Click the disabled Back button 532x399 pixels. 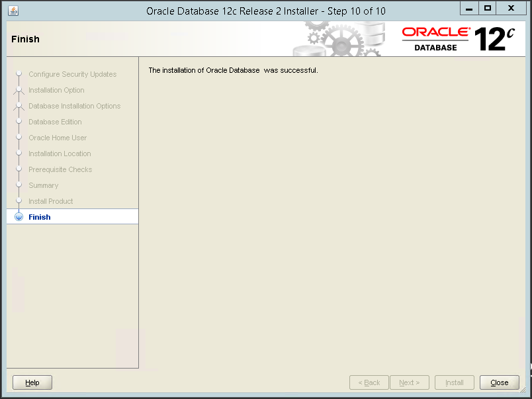(369, 382)
